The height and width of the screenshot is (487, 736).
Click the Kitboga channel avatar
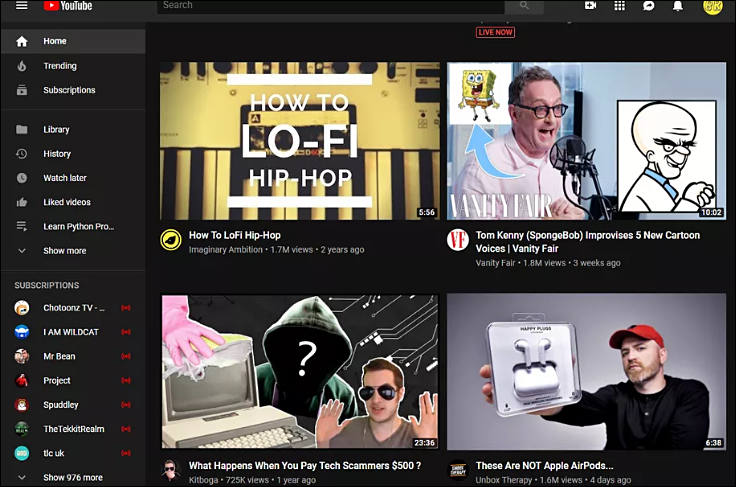click(x=170, y=470)
